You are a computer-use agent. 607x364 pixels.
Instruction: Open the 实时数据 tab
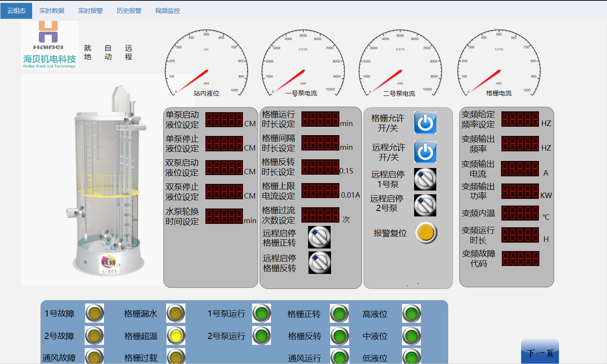click(52, 10)
